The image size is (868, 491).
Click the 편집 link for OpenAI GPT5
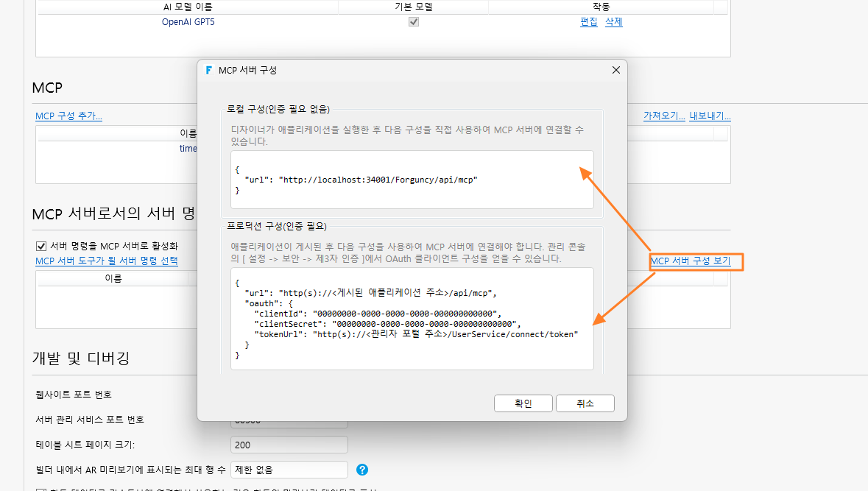[x=588, y=21]
